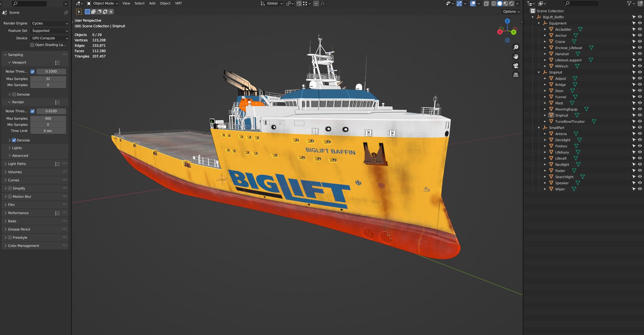Select the wireframe viewport shading icon
This screenshot has width=644, height=335.
(x=494, y=3)
